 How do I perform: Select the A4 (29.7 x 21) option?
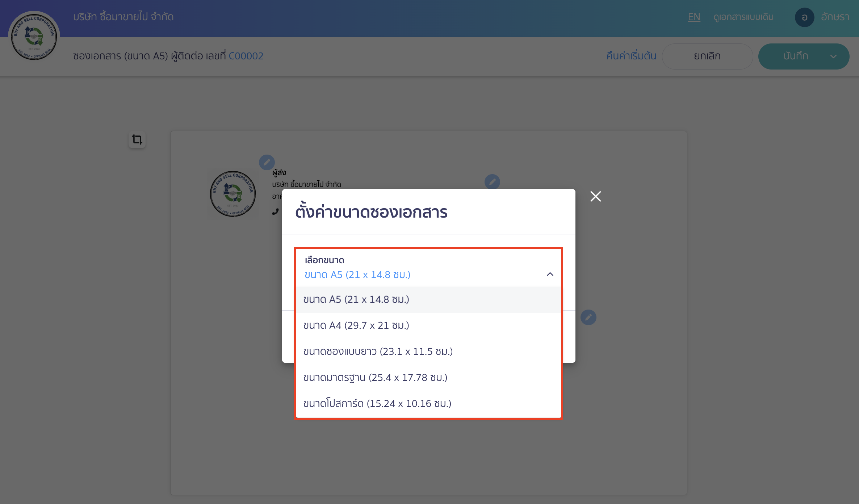point(356,325)
